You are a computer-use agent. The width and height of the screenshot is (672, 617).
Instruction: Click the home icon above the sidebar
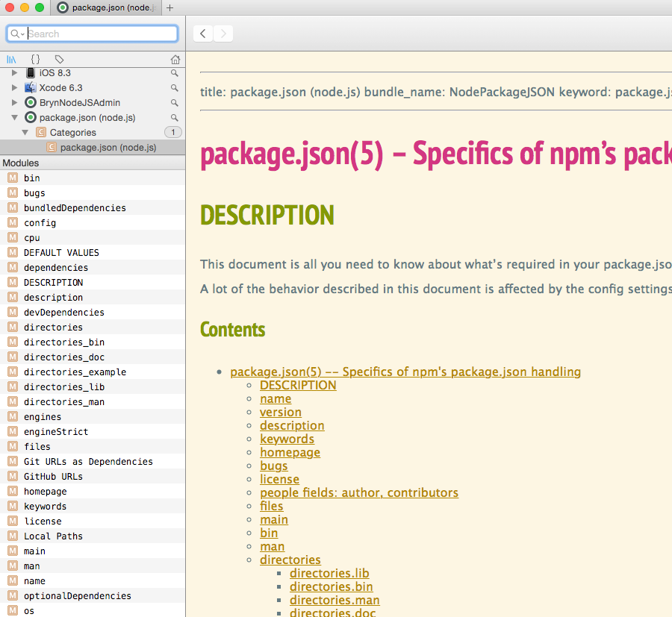175,59
